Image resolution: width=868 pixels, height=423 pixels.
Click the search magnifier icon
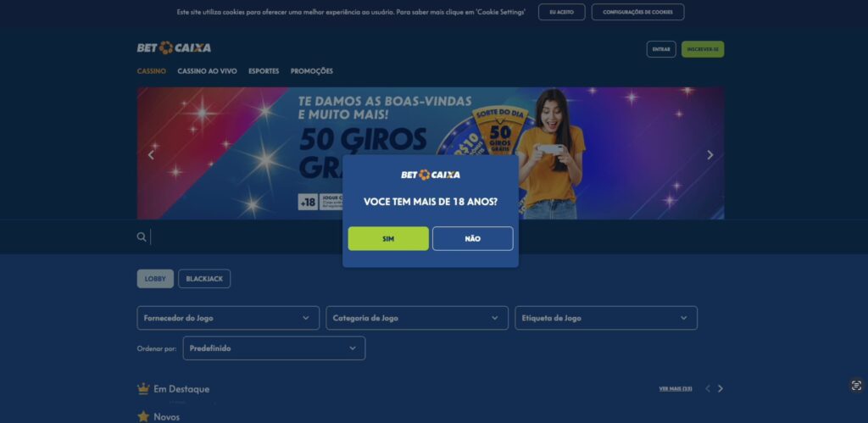pos(142,237)
